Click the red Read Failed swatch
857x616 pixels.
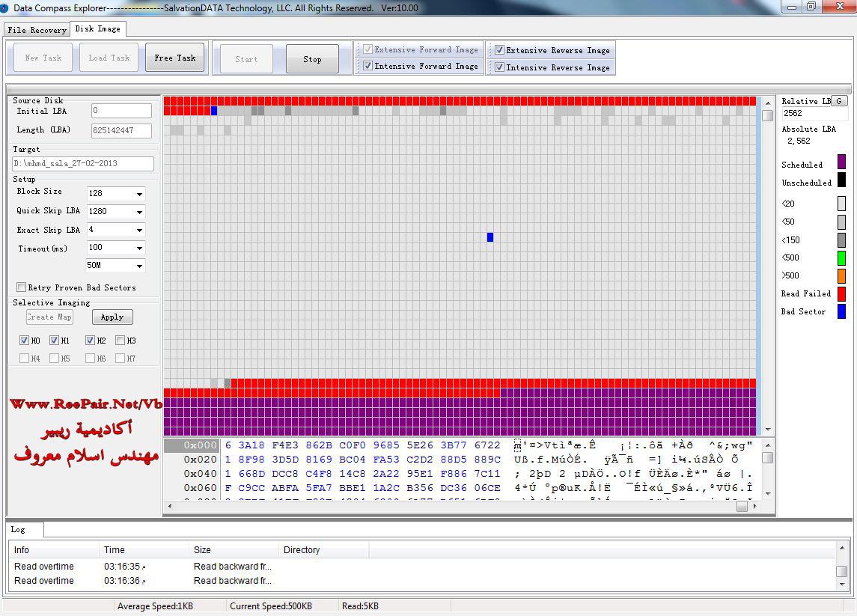tap(841, 293)
